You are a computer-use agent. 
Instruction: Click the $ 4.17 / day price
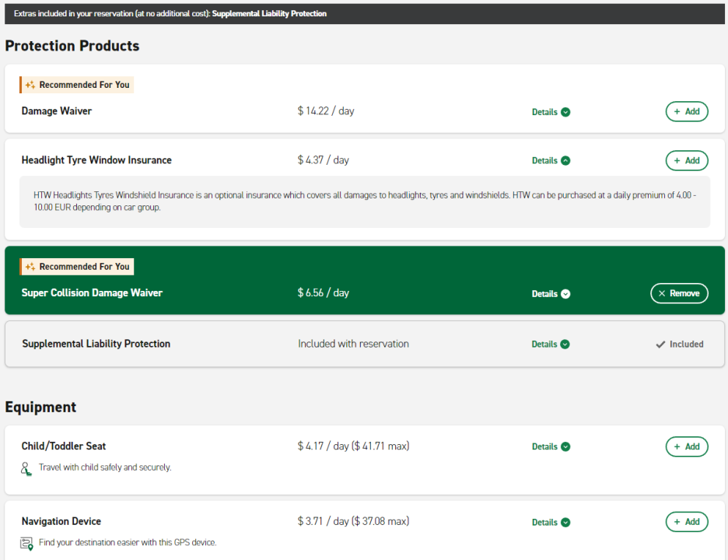pyautogui.click(x=353, y=446)
